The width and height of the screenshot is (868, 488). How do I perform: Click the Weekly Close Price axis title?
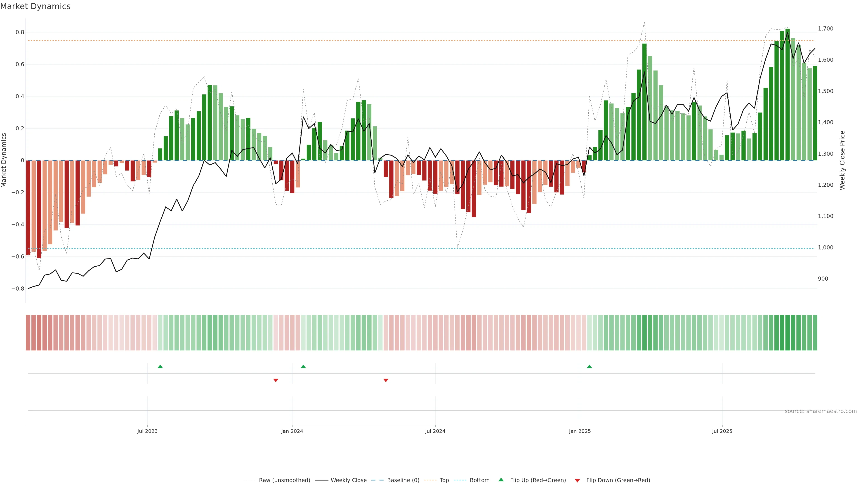click(842, 160)
